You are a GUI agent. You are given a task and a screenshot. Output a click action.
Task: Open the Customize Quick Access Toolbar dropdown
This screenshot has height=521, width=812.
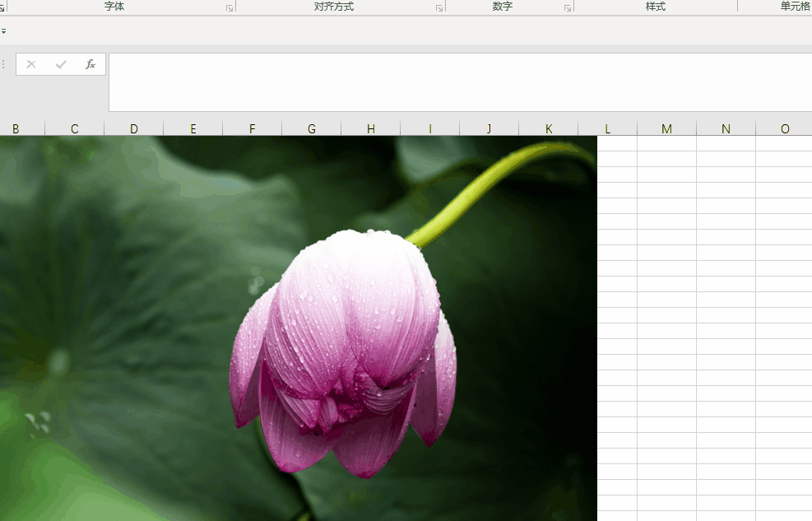coord(3,31)
